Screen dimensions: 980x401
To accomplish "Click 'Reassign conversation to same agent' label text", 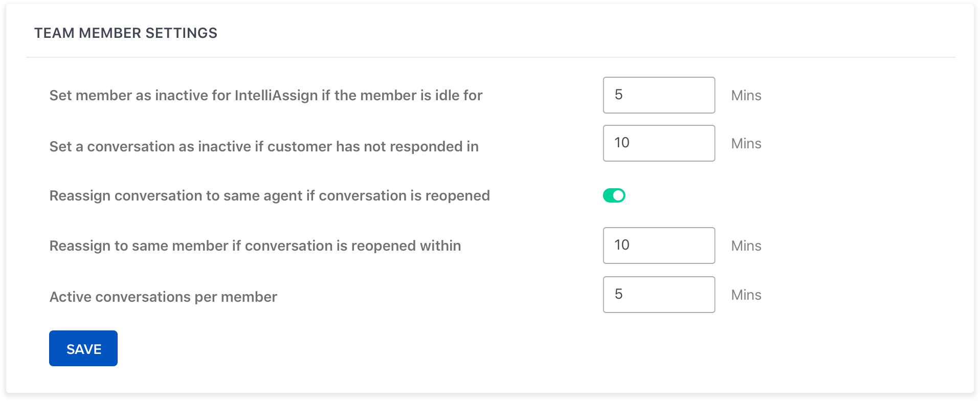I will pyautogui.click(x=270, y=196).
